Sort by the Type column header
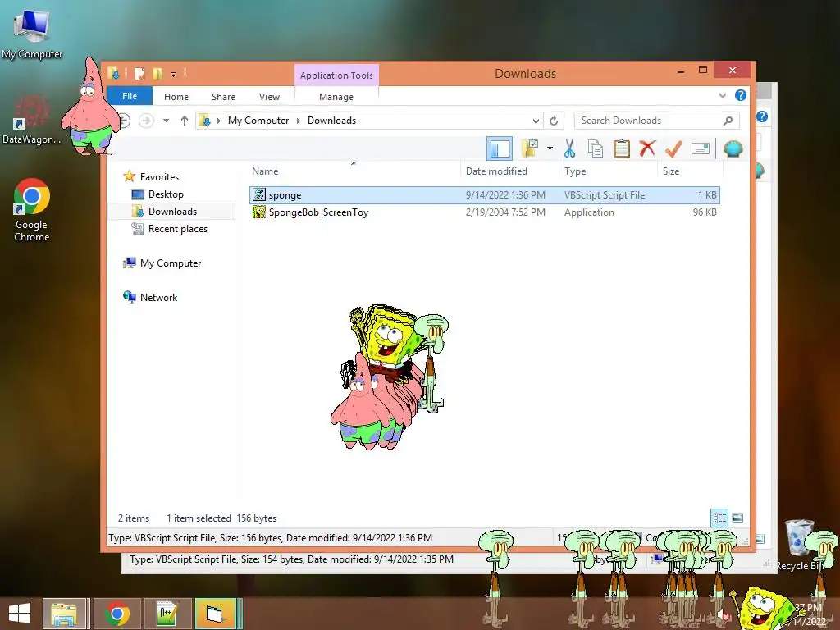 575,171
